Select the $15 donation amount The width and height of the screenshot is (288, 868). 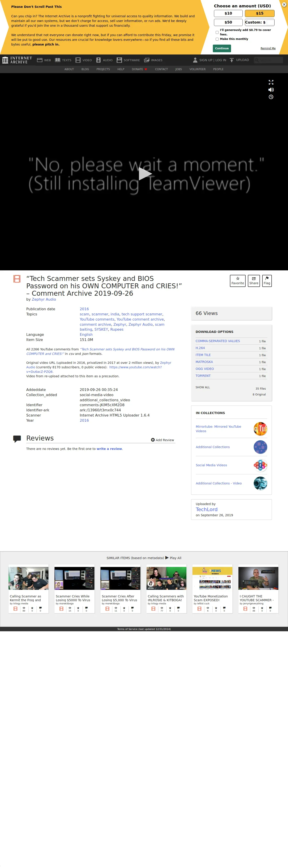coord(259,13)
